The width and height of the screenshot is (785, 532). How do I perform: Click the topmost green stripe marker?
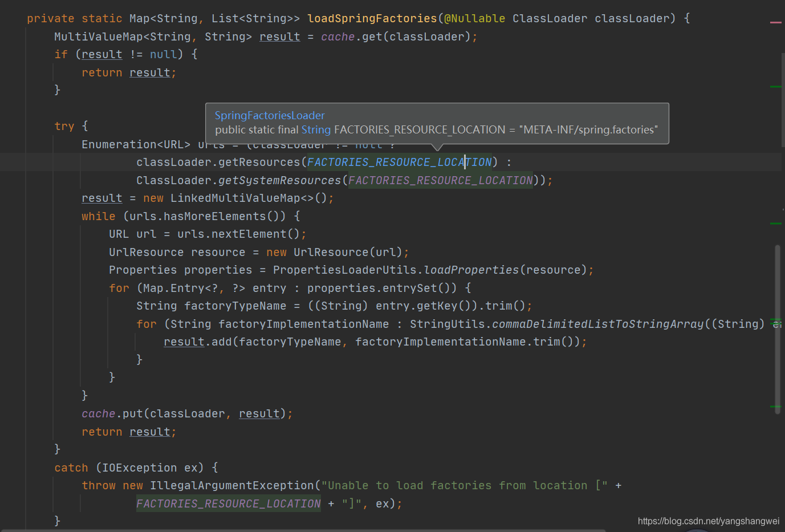pyautogui.click(x=775, y=87)
